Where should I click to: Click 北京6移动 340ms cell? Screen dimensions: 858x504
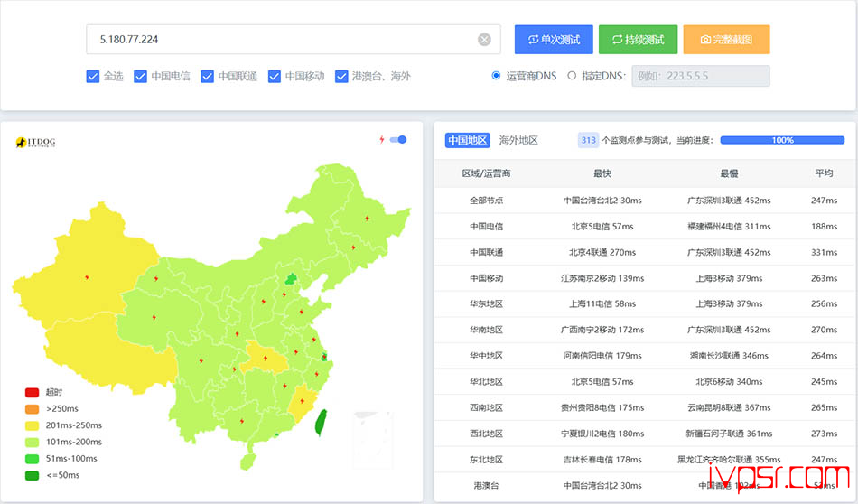click(729, 382)
